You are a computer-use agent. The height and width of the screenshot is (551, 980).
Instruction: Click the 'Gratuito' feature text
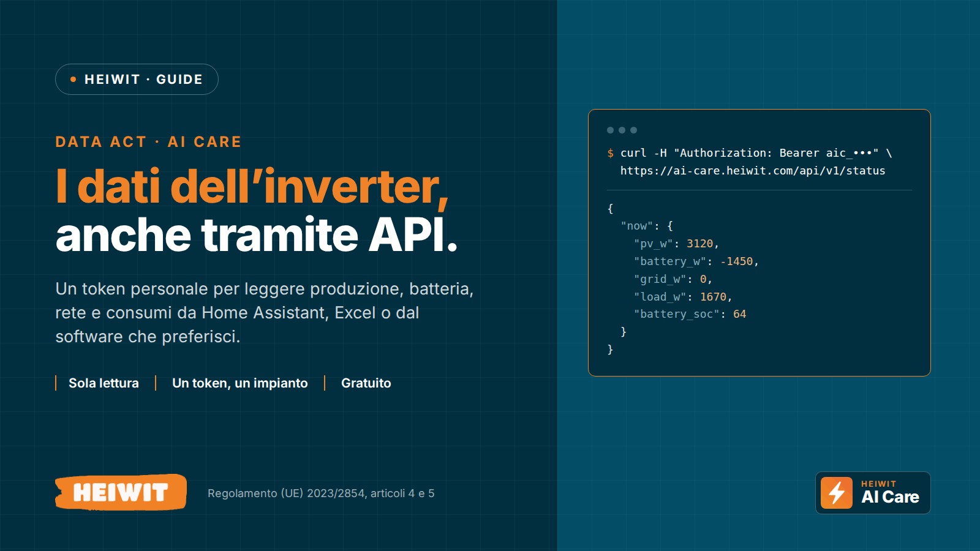click(366, 383)
